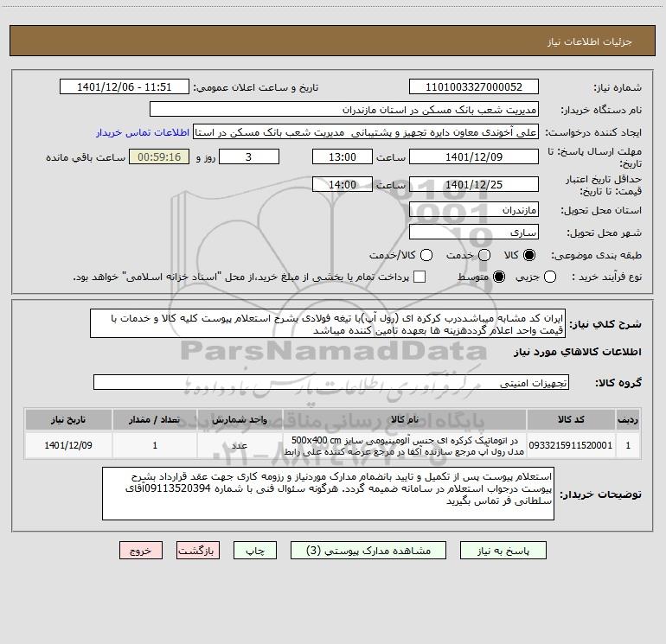Select the کالا radio button
The width and height of the screenshot is (666, 644).
click(529, 255)
